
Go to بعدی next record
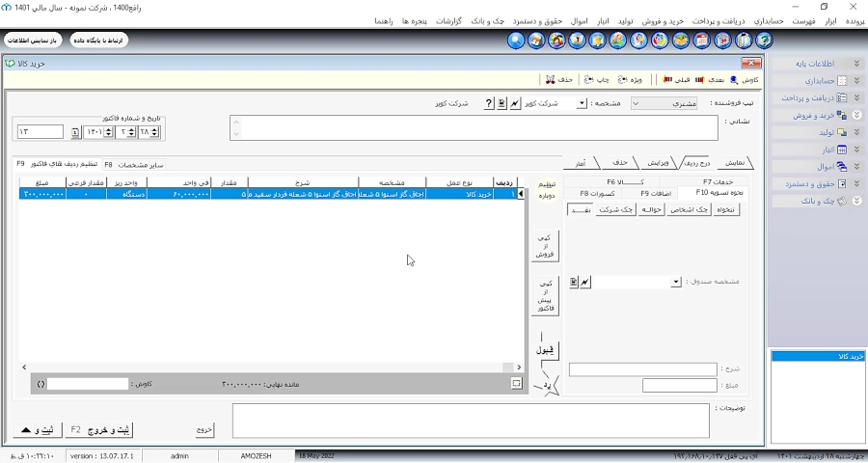tap(710, 80)
